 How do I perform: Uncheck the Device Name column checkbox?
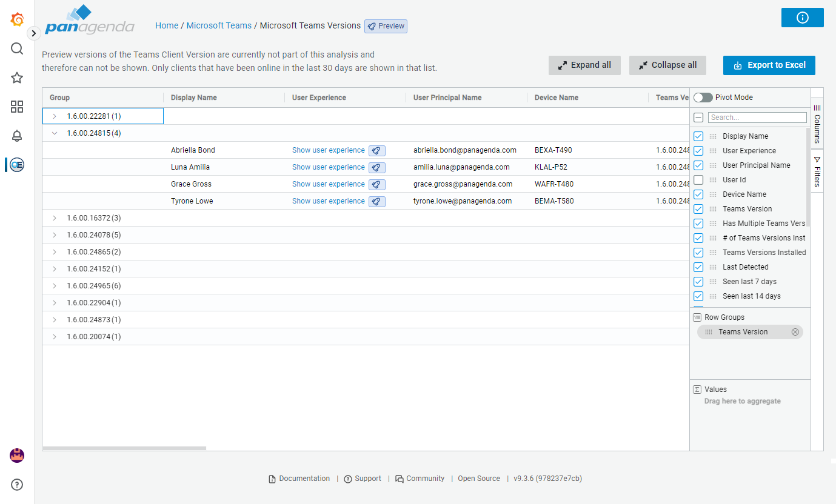point(698,194)
